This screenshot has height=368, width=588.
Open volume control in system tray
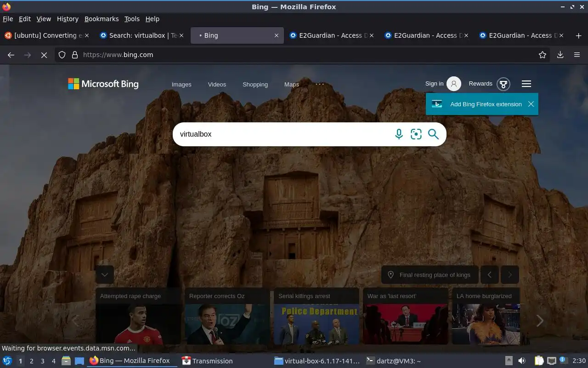tap(522, 361)
